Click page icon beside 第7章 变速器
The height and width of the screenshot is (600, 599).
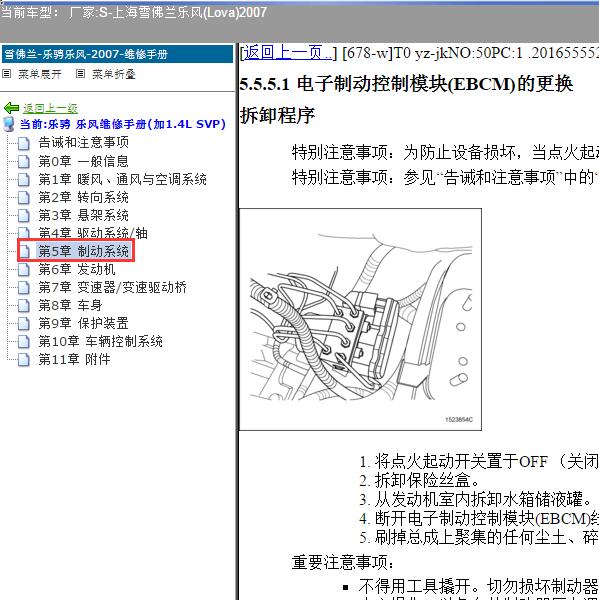[x=23, y=288]
